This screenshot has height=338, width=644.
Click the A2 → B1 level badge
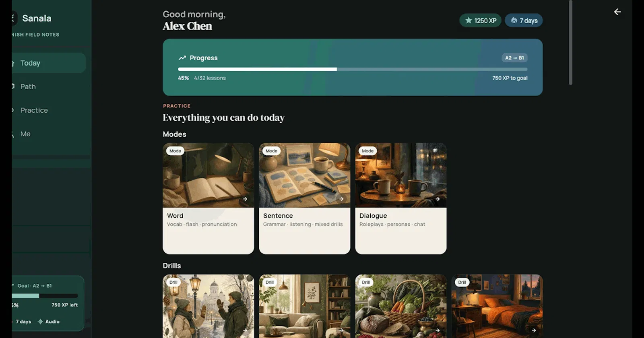pos(514,58)
